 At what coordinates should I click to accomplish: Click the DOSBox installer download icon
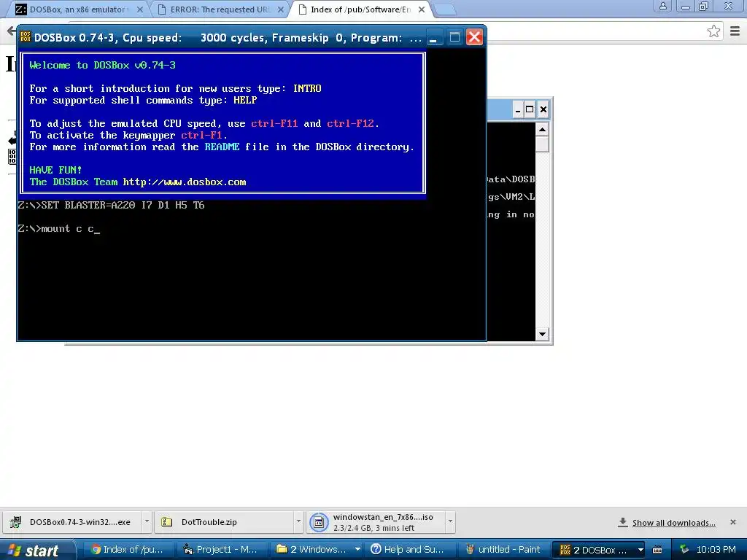[16, 522]
